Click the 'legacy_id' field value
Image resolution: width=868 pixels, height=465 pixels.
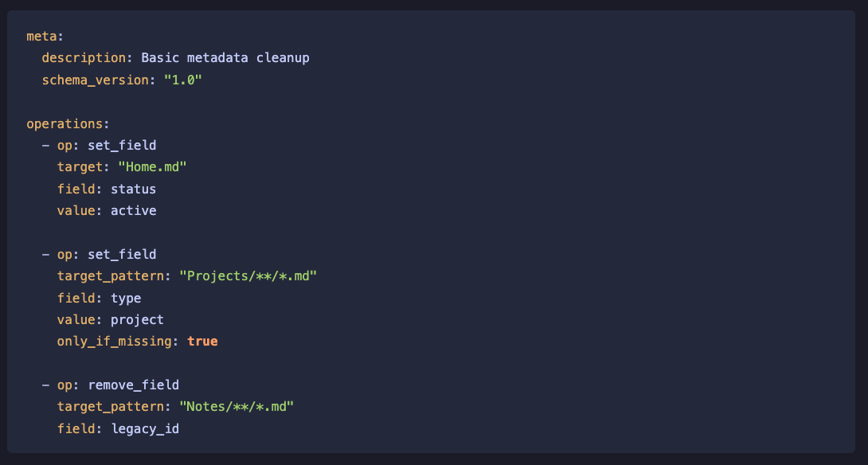145,429
